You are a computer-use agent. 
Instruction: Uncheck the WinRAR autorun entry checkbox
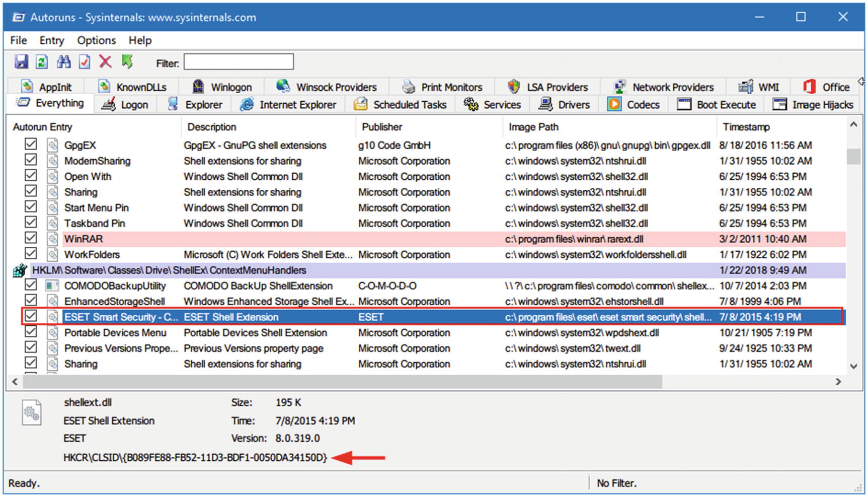[x=31, y=238]
